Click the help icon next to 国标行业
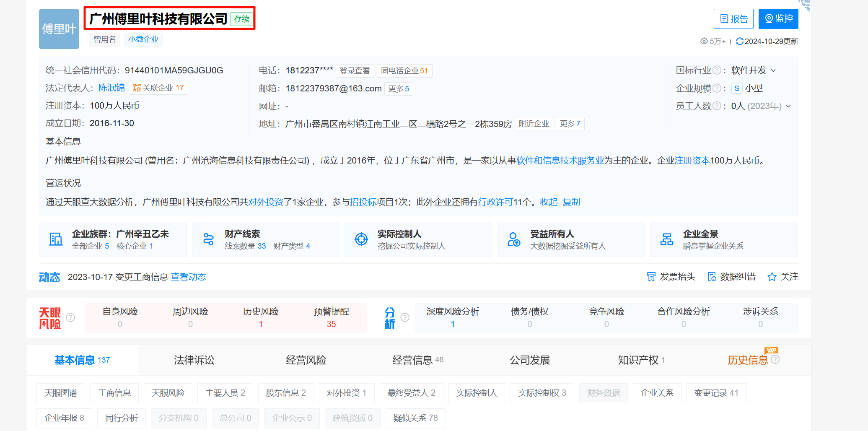This screenshot has width=868, height=431. point(717,70)
